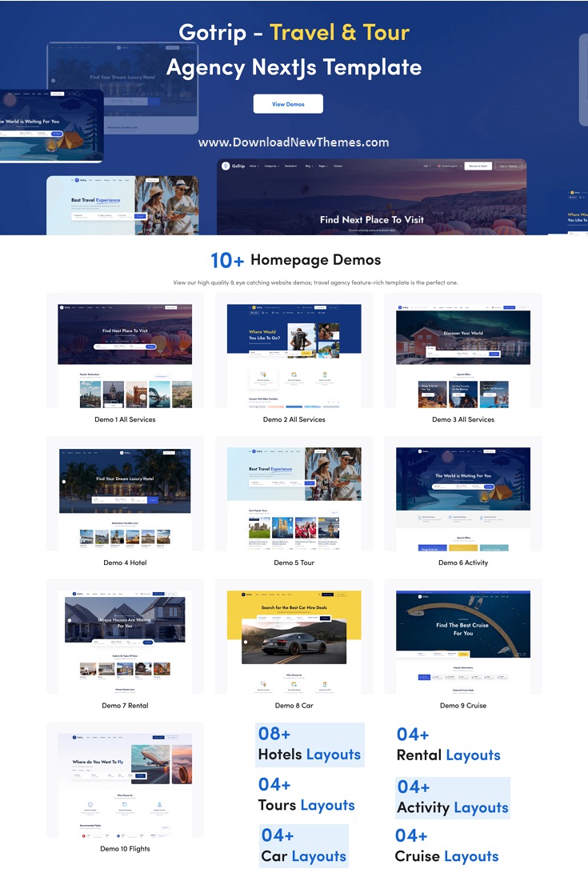
Task: Click 'Demo 2 All Services' caption
Action: tap(294, 420)
